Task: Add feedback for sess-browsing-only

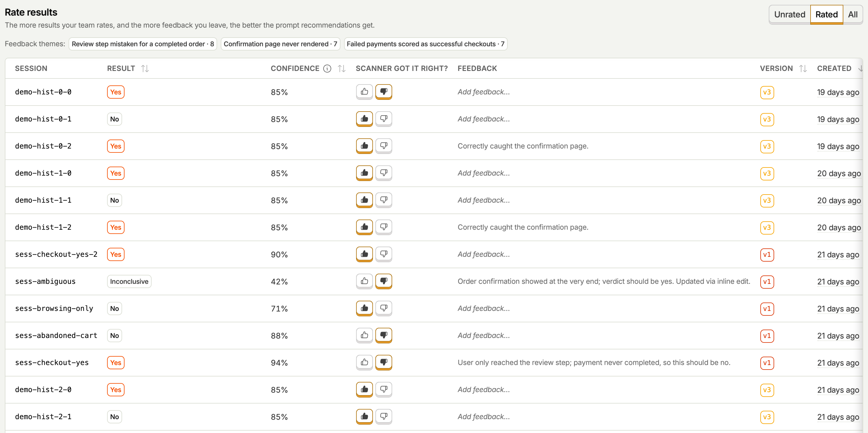Action: pos(484,308)
